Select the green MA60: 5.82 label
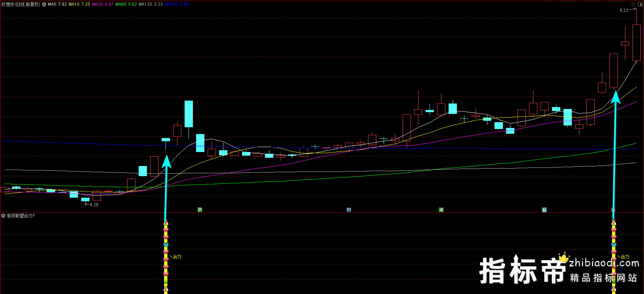Screen dimensions: 644x294 (126, 4)
